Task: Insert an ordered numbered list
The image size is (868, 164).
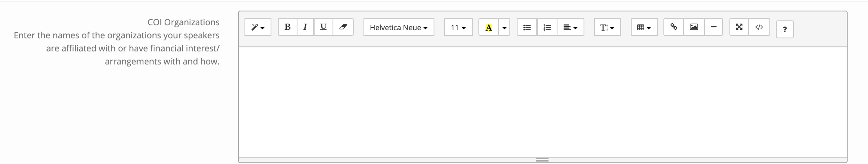Action: [547, 27]
